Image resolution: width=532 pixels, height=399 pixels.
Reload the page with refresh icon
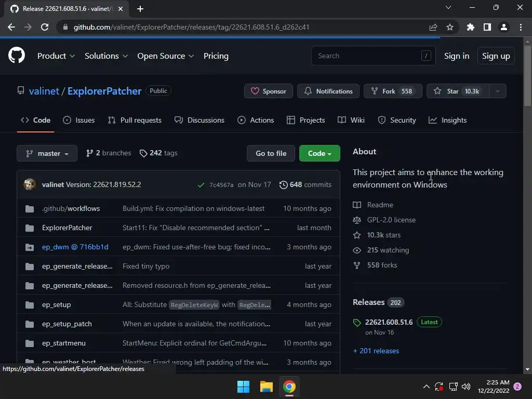pos(45,27)
